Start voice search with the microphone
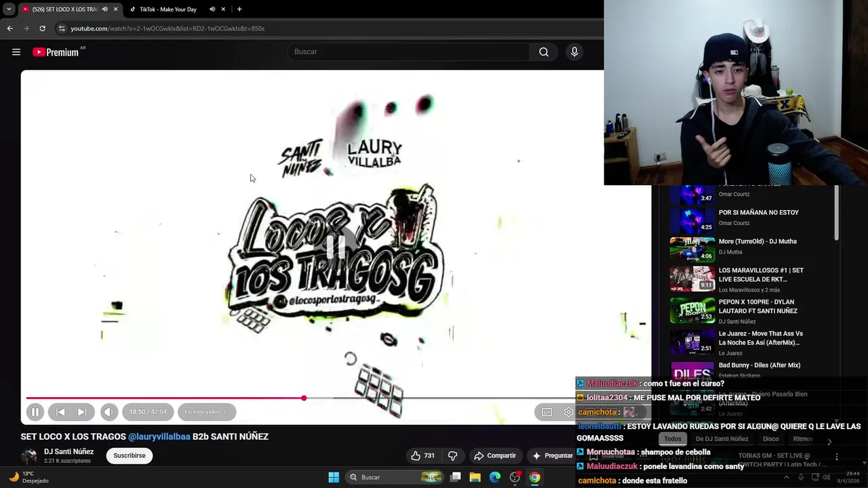The image size is (868, 488). [574, 52]
